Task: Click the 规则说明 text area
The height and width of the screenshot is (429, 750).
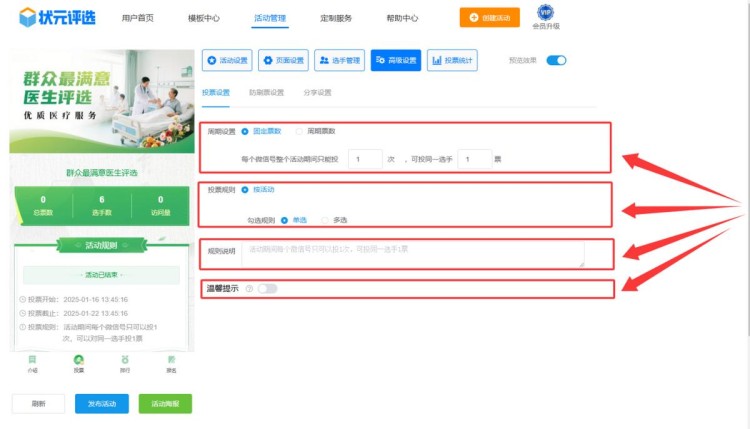Action: click(412, 253)
